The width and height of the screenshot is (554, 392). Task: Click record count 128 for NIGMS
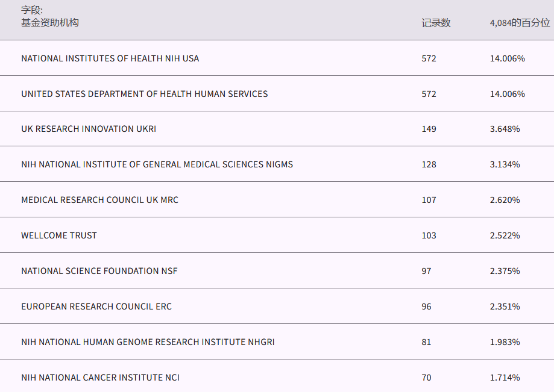429,164
